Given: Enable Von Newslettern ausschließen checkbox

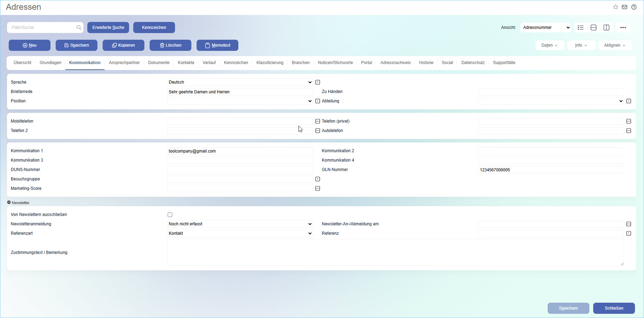Looking at the screenshot, I should tap(170, 215).
